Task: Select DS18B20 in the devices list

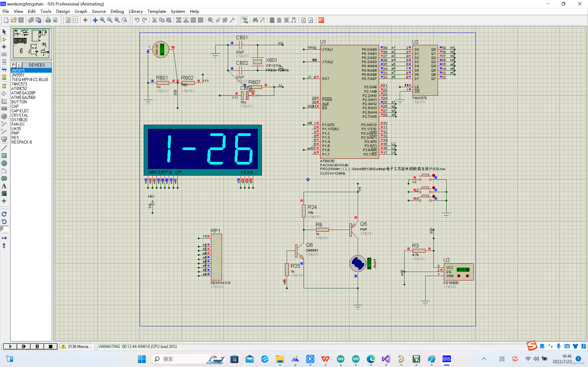Action: point(20,120)
